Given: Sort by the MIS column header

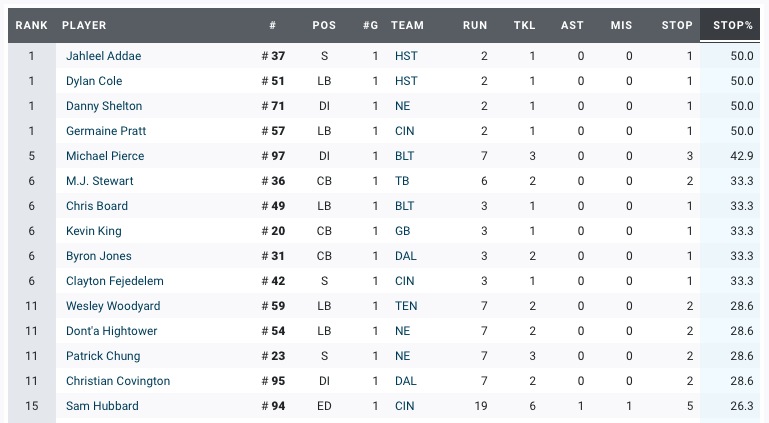Looking at the screenshot, I should click(x=621, y=25).
